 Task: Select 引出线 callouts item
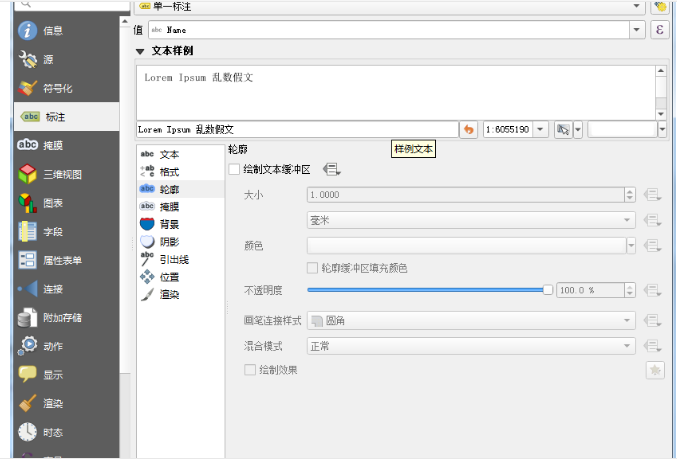(x=180, y=259)
